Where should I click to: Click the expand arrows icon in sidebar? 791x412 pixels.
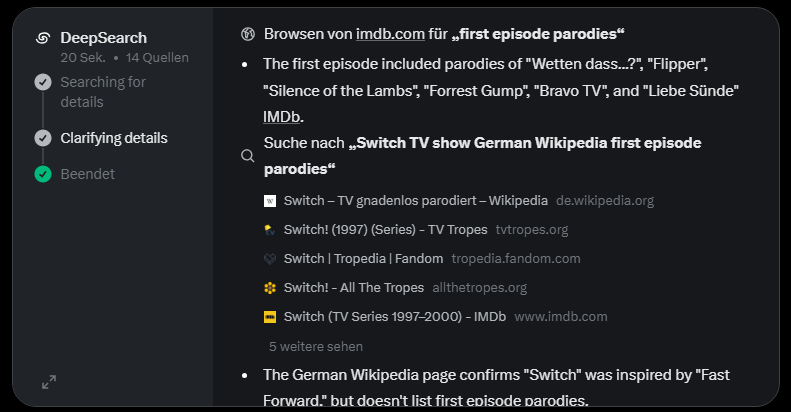49,382
